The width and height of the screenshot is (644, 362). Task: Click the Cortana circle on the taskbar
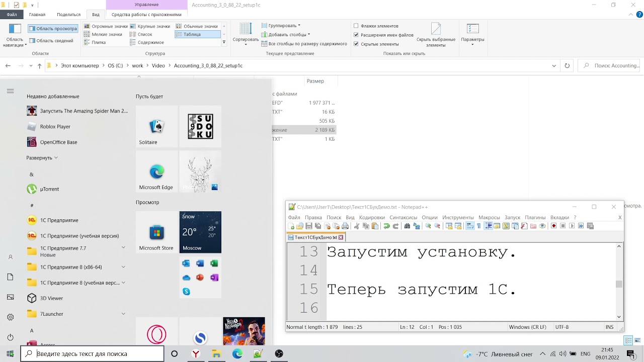pos(174,354)
